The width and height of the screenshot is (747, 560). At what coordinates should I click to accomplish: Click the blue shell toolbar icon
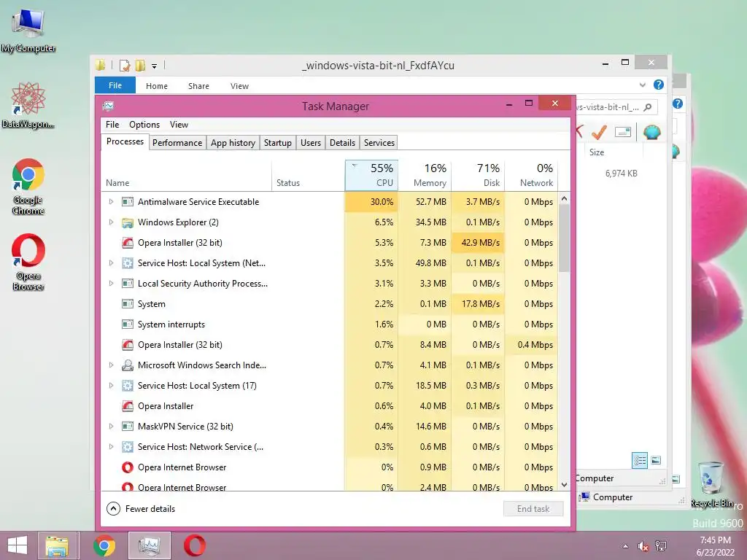tap(651, 131)
